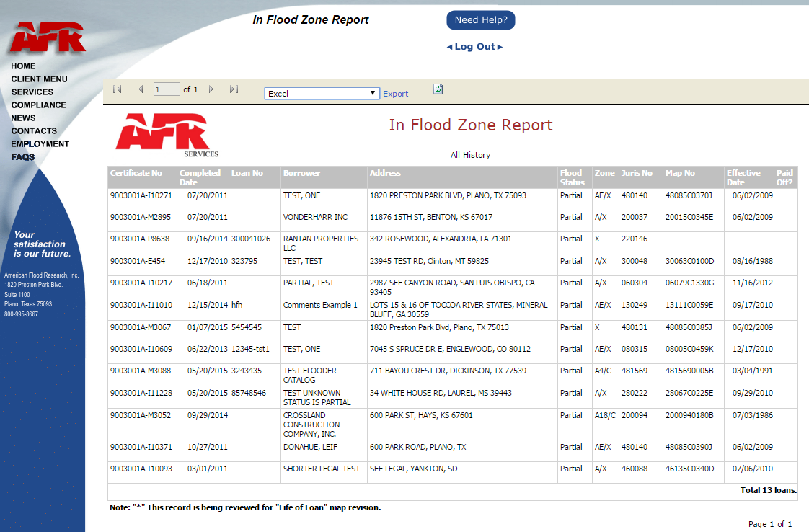
Task: Open the COMPLIANCE sidebar page
Action: click(x=38, y=105)
